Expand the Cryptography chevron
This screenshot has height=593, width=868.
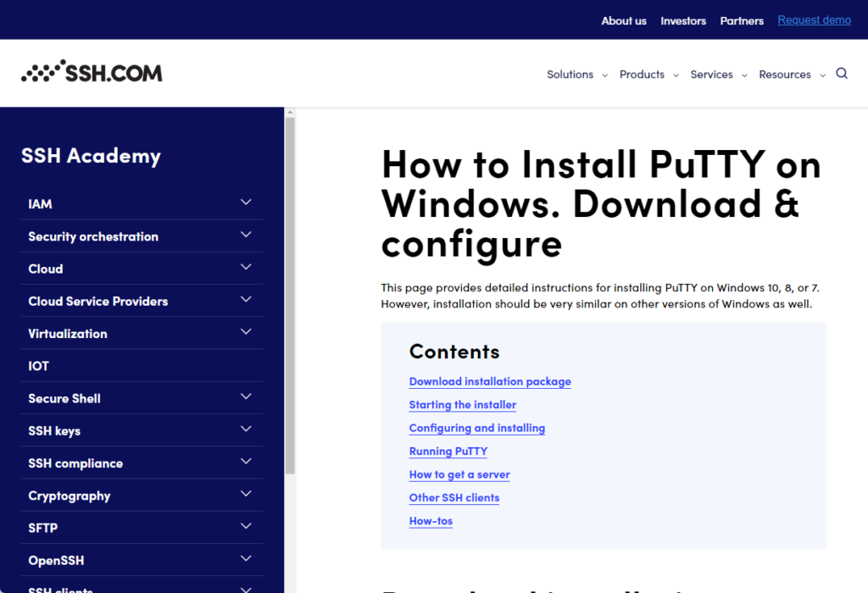pyautogui.click(x=246, y=493)
